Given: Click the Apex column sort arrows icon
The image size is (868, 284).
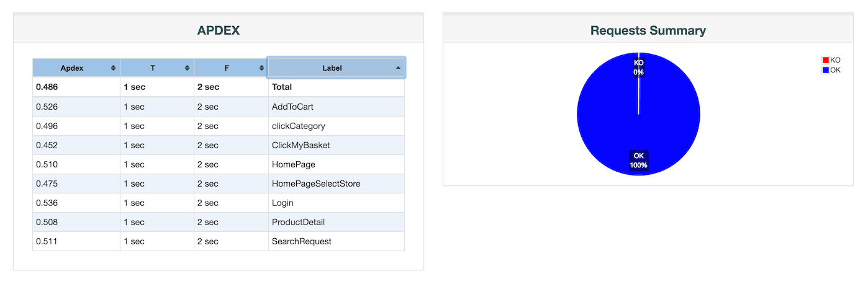Looking at the screenshot, I should (113, 68).
